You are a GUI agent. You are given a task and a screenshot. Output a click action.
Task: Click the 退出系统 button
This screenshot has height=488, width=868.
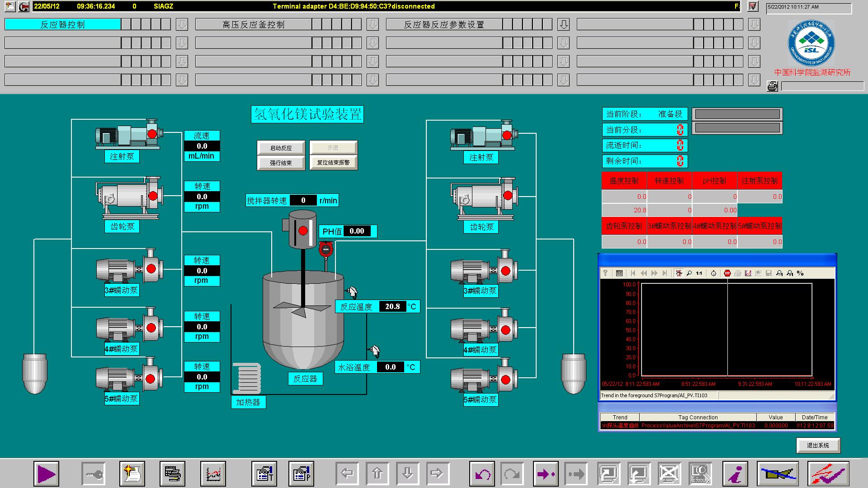pyautogui.click(x=818, y=446)
